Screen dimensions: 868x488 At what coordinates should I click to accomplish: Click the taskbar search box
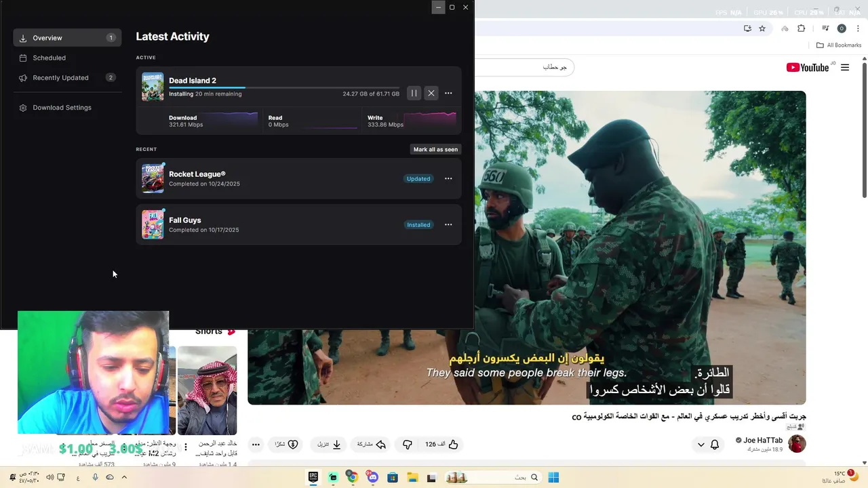click(x=493, y=477)
